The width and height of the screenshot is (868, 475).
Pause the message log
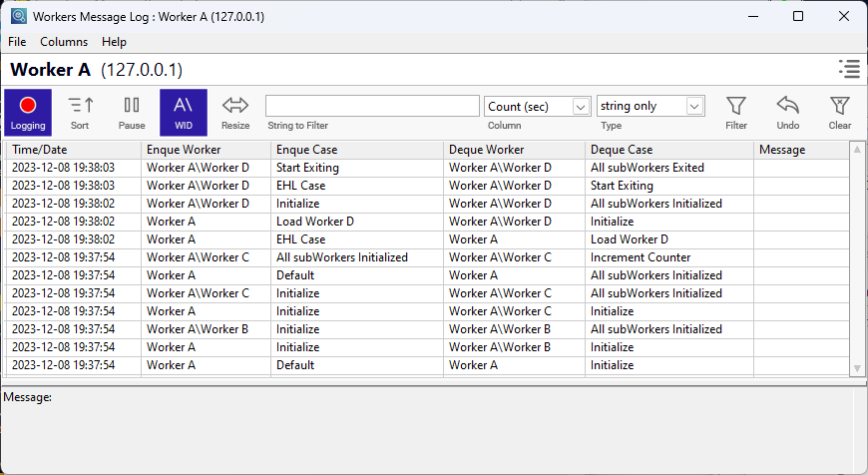[x=132, y=112]
